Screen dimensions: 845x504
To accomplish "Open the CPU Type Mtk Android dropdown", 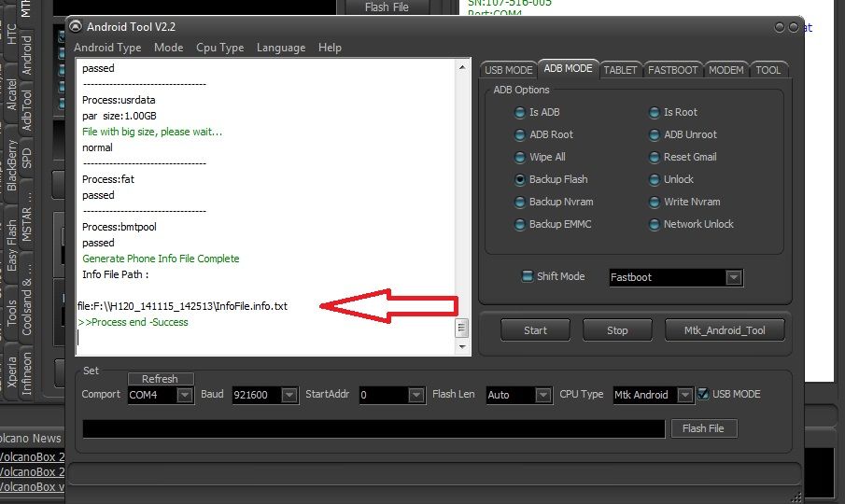I will (684, 395).
